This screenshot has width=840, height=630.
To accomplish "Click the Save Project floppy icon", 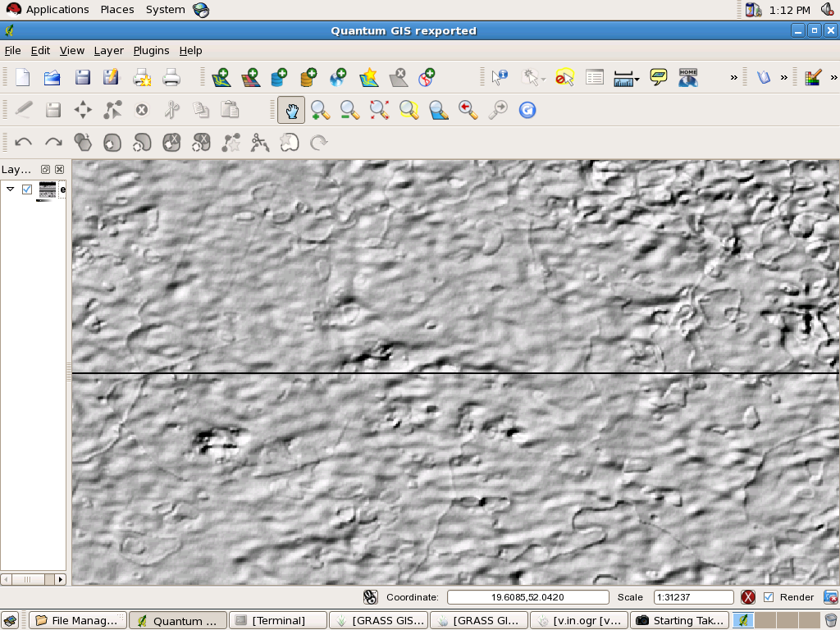I will [82, 78].
